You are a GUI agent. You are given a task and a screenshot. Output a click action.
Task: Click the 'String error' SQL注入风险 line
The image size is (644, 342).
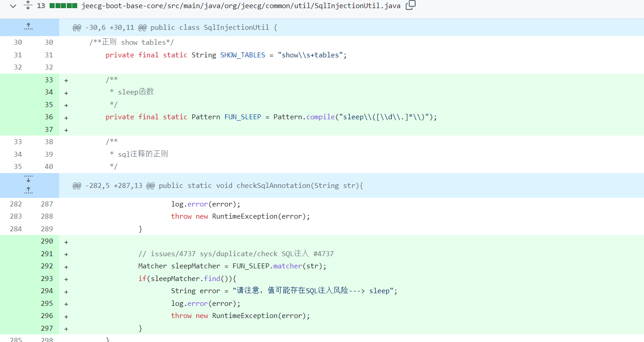coord(284,291)
